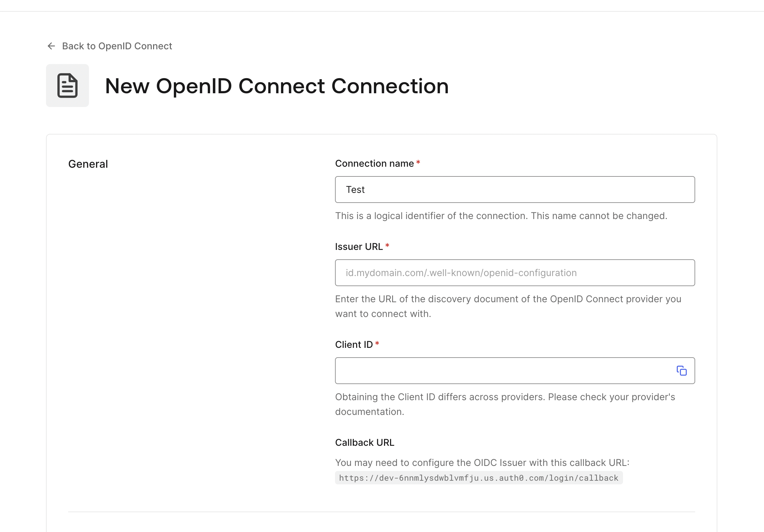The image size is (764, 532).
Task: Click the Client ID label
Action: pos(354,344)
